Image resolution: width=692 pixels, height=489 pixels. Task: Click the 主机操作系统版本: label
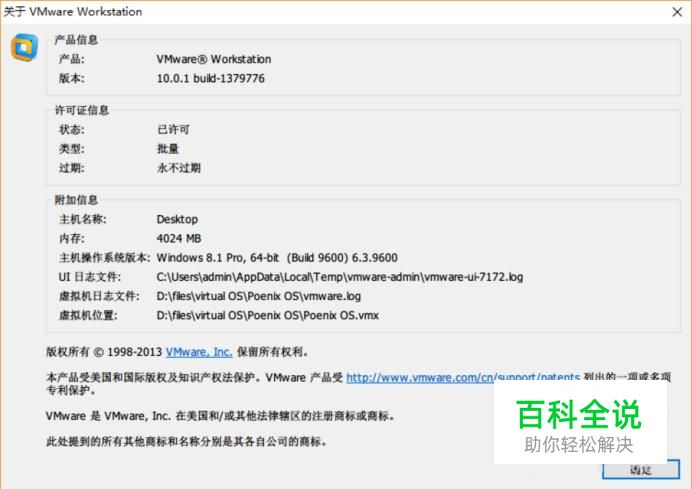coord(105,258)
